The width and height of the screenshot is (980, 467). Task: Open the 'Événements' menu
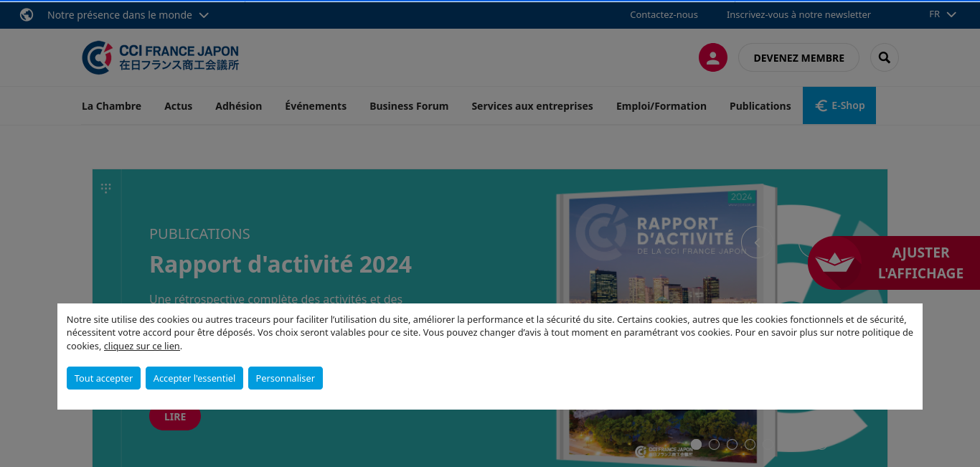(316, 106)
